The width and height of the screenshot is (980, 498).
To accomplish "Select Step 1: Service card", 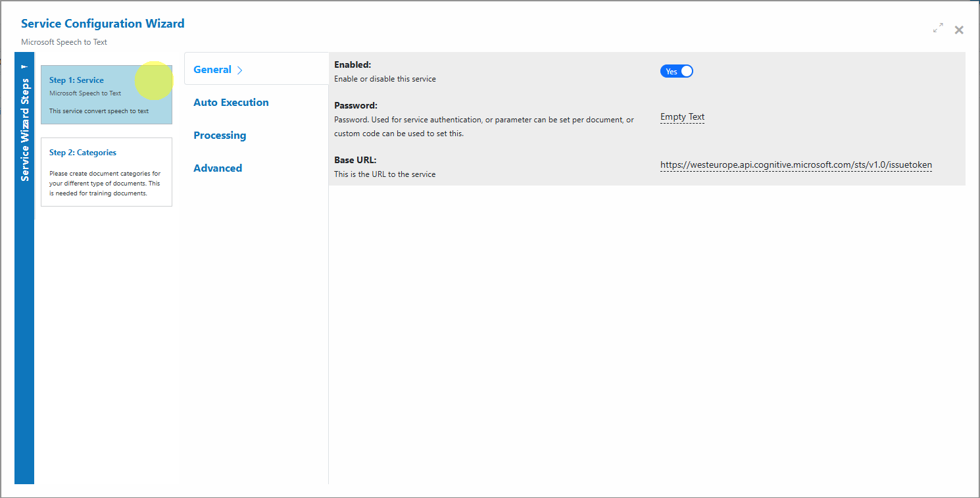I will [x=107, y=95].
